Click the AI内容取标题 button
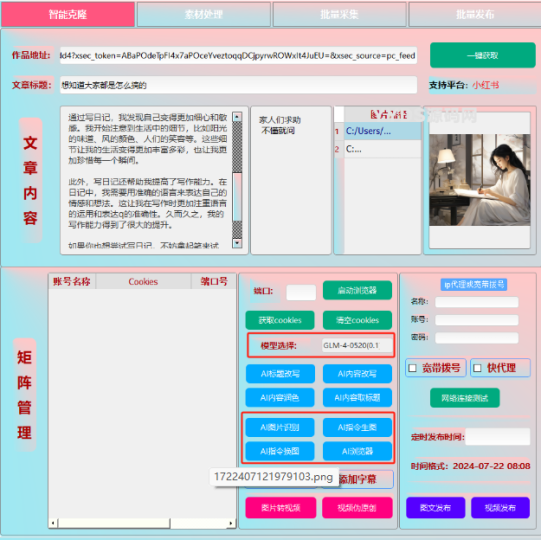 coord(357,397)
